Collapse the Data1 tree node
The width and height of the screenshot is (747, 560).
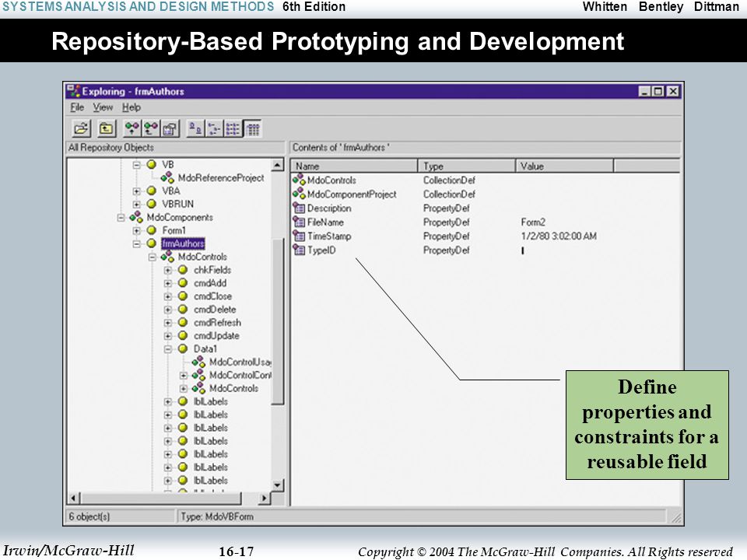pos(168,349)
